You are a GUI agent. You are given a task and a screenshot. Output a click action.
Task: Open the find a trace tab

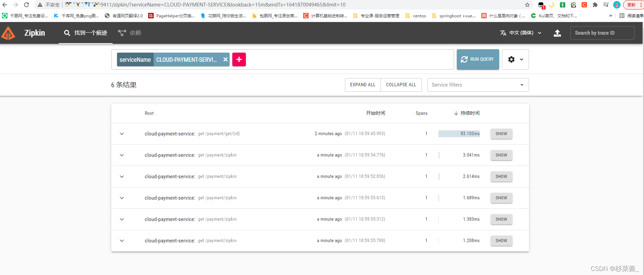(x=85, y=33)
